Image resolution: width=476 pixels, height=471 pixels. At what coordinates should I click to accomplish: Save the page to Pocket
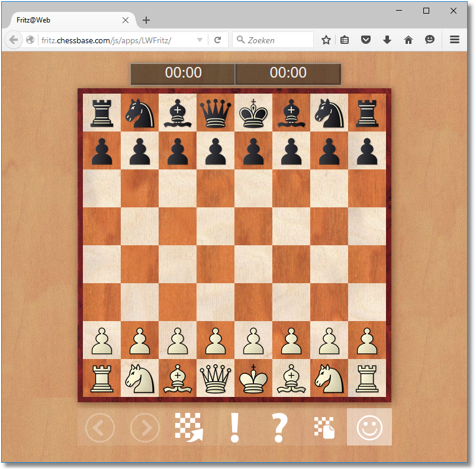365,39
